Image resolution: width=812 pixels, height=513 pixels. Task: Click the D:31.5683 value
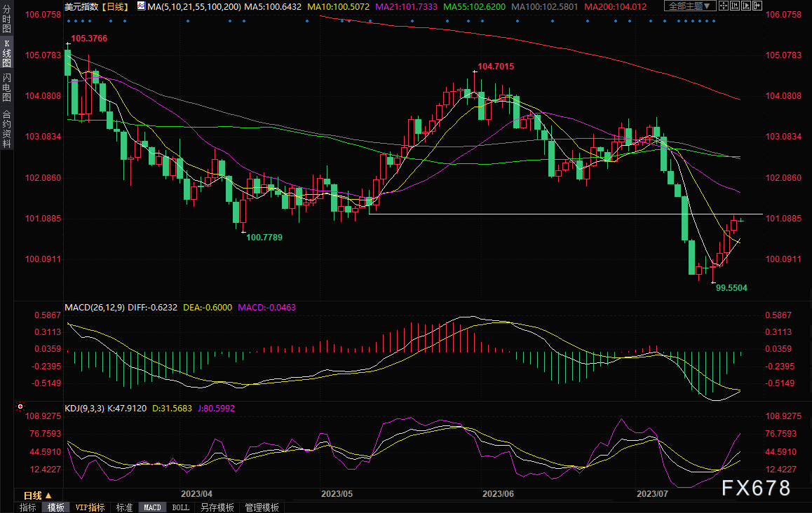[x=172, y=408]
